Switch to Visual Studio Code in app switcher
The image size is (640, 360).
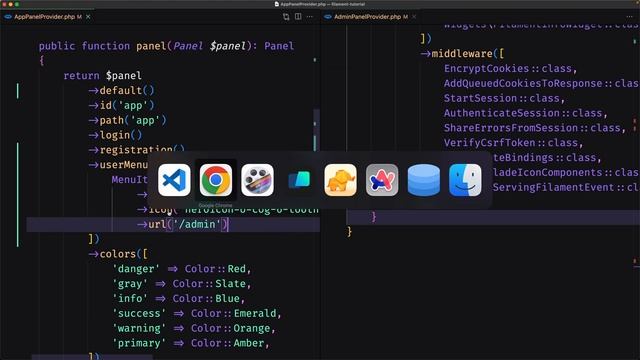click(x=174, y=180)
